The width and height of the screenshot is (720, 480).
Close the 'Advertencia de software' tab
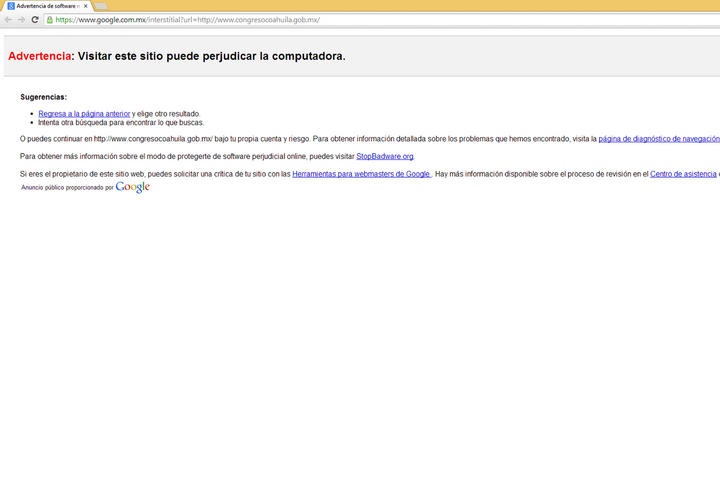pyautogui.click(x=86, y=6)
